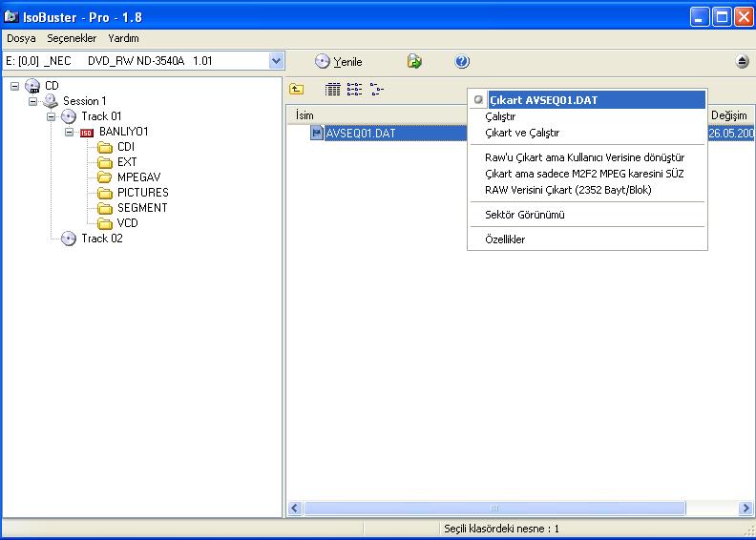
Task: Click the green extract icon in toolbar
Action: [414, 61]
